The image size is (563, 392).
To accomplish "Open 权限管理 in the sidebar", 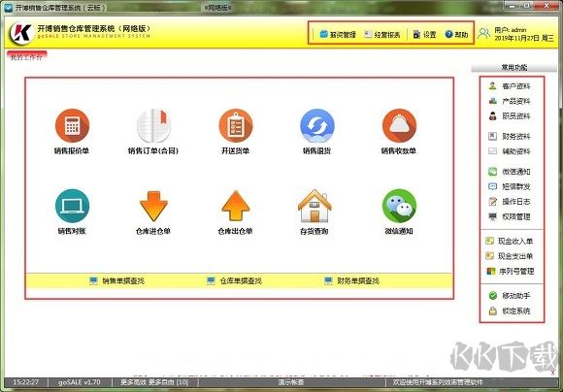I will click(x=510, y=216).
